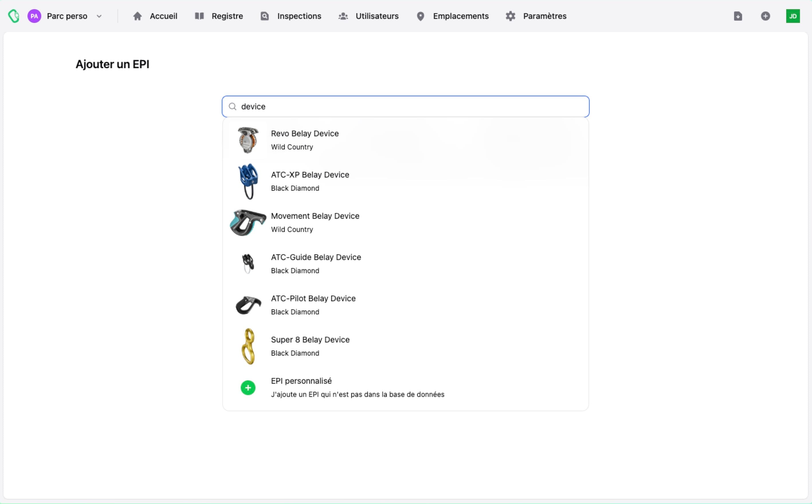Click the purple PA workspace avatar
Image resolution: width=812 pixels, height=504 pixels.
coord(34,16)
